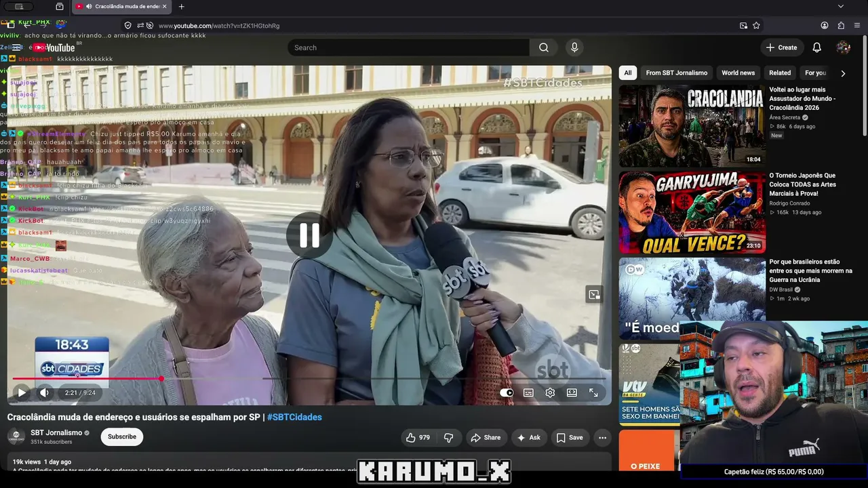Open more actions three-dot menu
868x488 pixels.
pyautogui.click(x=601, y=438)
